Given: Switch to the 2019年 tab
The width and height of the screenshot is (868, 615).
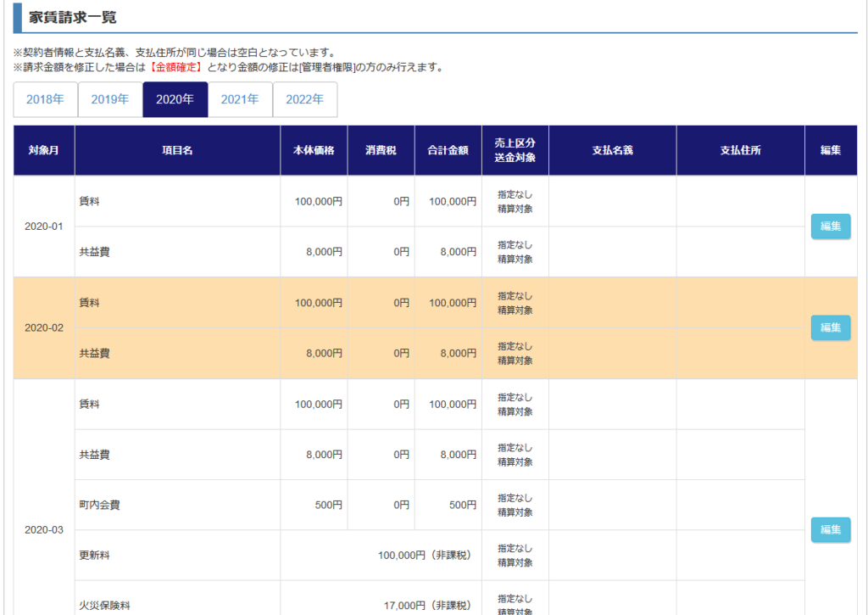Looking at the screenshot, I should click(x=110, y=100).
